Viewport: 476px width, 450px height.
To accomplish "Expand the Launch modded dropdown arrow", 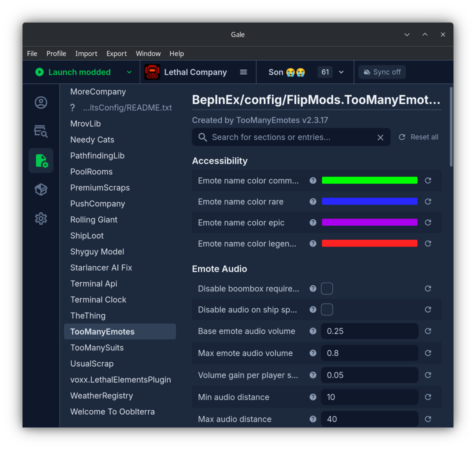I will [129, 72].
